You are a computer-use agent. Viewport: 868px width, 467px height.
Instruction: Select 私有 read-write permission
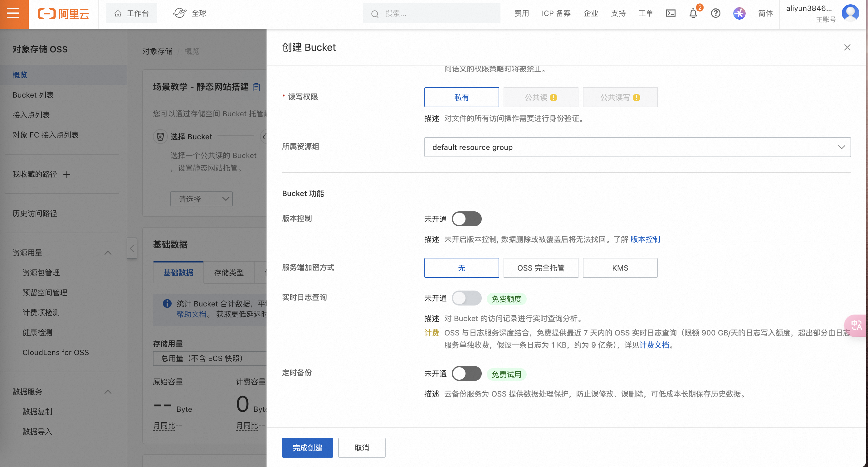461,97
